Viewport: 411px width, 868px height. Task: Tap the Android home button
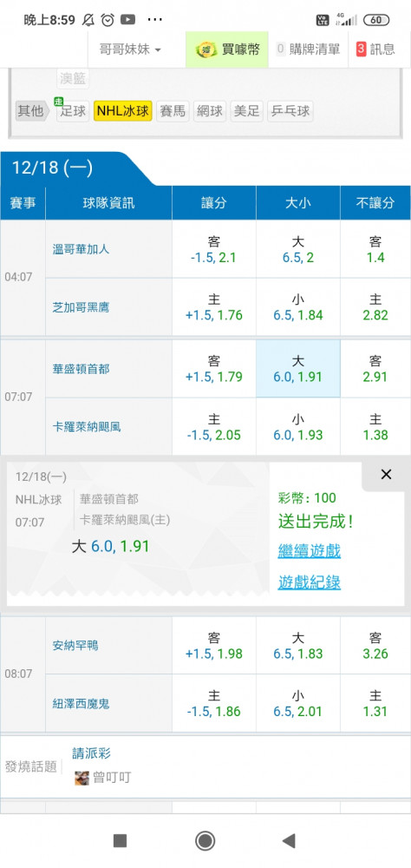[205, 841]
